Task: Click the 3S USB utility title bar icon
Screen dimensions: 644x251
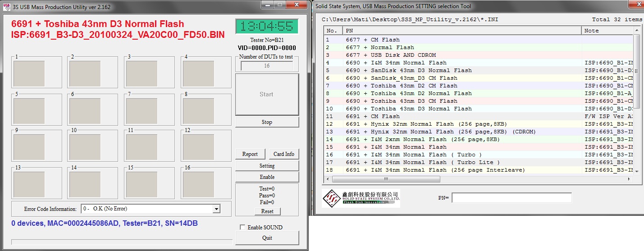Action: click(6, 7)
